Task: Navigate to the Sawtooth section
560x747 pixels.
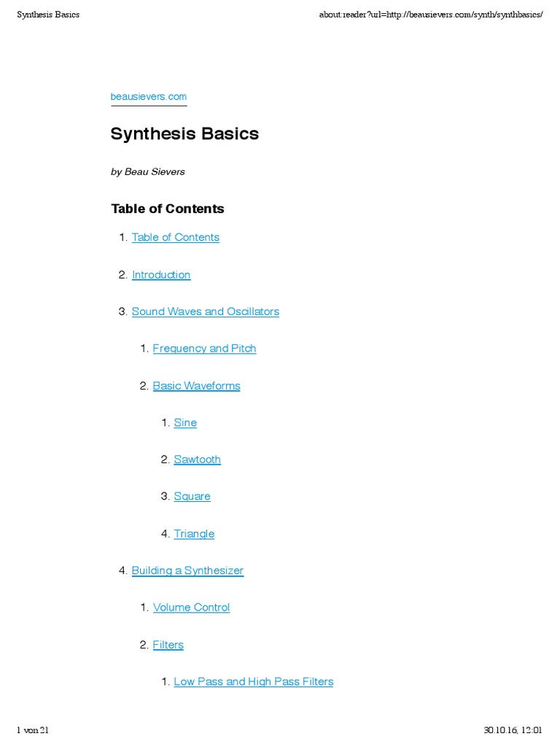Action: pos(197,460)
